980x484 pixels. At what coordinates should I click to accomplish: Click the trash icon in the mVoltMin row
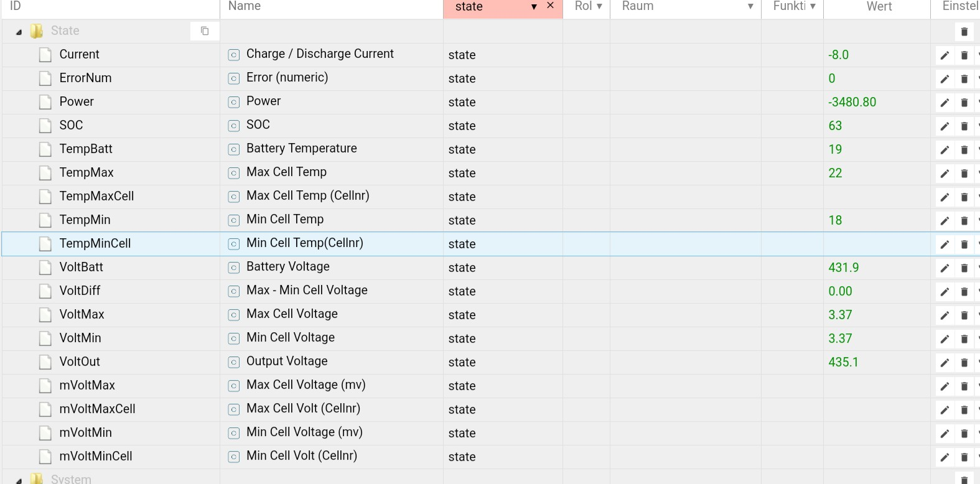964,434
